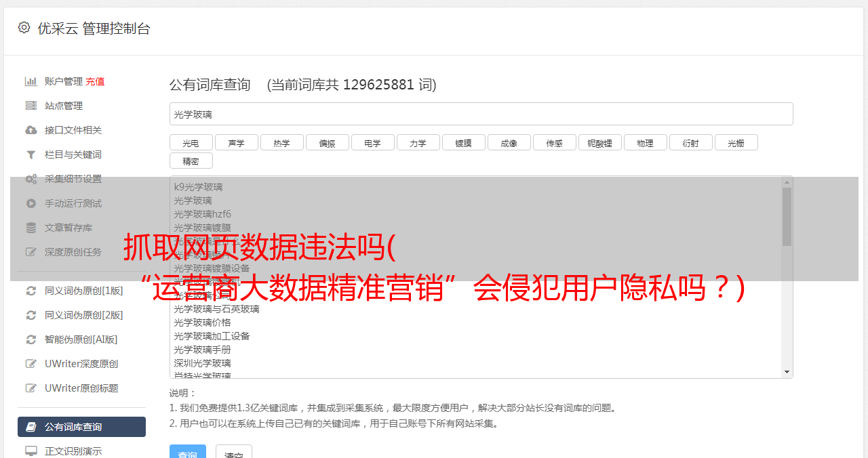This screenshot has width=868, height=458.
Task: Open UWriter深度原创 menu item
Action: coord(81,364)
